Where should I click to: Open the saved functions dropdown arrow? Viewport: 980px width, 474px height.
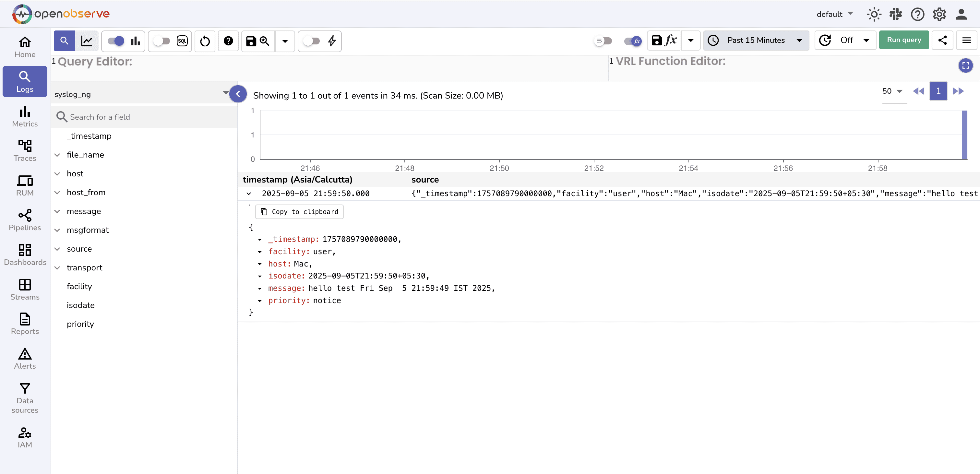[691, 40]
